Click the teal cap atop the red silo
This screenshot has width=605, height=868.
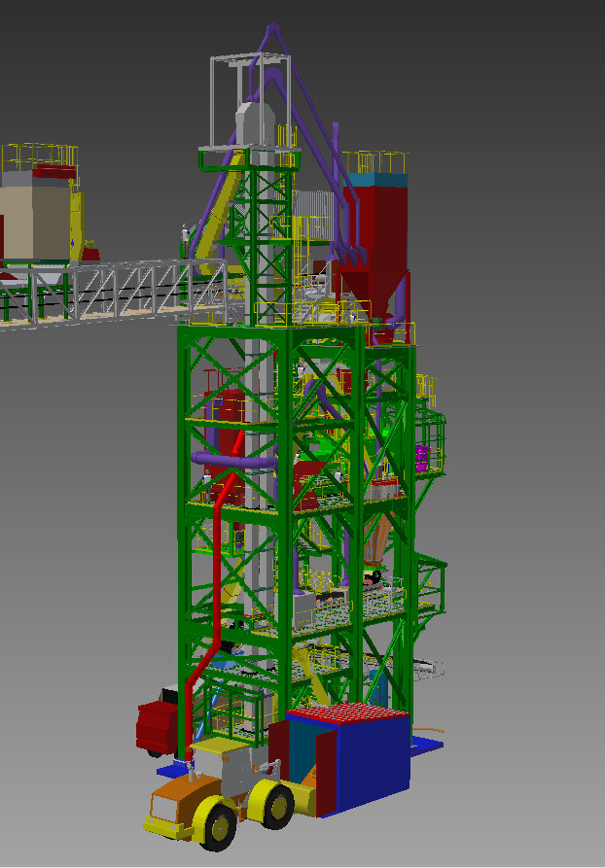tap(377, 179)
